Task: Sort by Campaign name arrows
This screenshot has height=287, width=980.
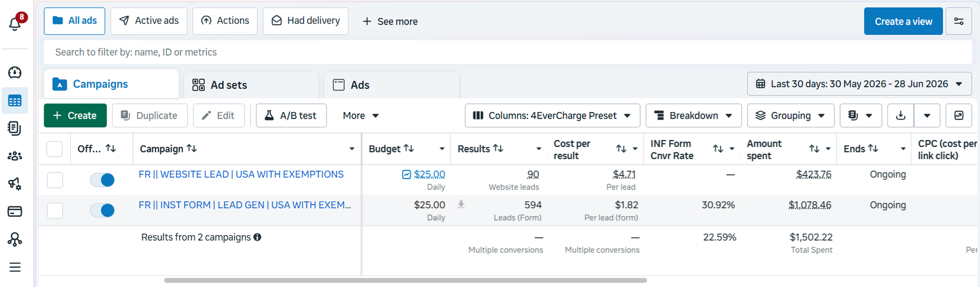Action: (x=192, y=148)
